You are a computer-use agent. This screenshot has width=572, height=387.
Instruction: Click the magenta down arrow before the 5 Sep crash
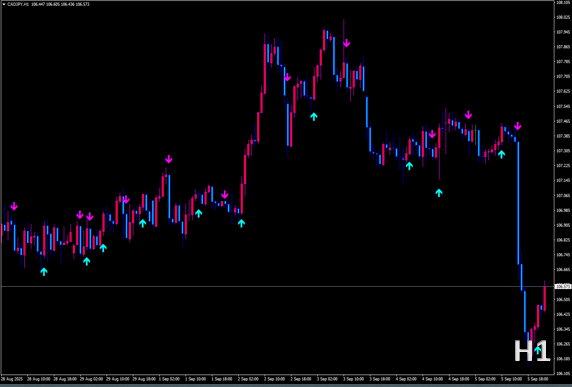coord(518,126)
